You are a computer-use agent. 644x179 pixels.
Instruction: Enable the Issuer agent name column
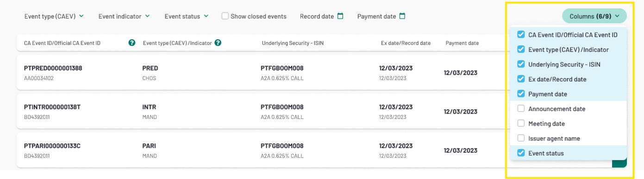click(x=521, y=138)
